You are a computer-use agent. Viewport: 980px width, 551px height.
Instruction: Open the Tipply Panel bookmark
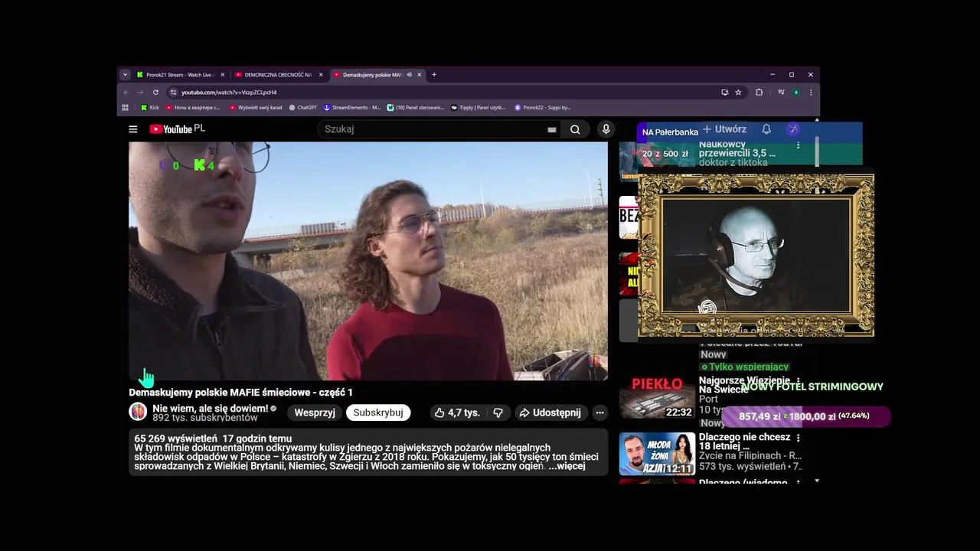click(x=479, y=107)
